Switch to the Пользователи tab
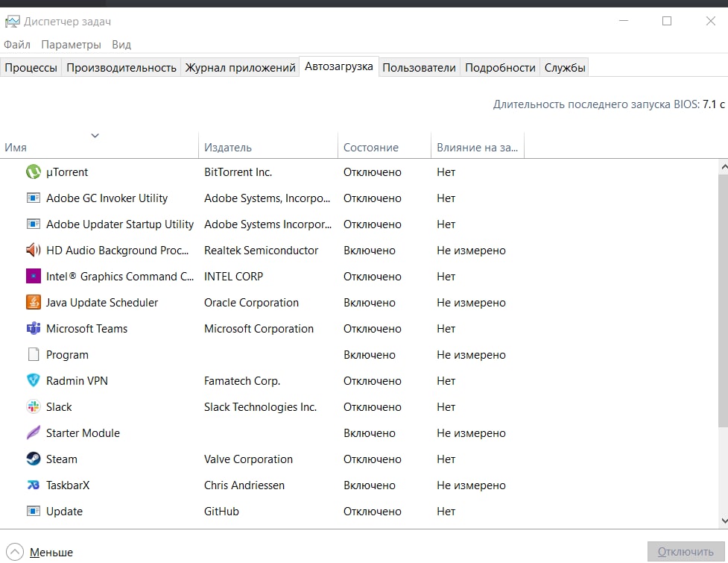Screen dimensions: 728x563 pos(419,68)
